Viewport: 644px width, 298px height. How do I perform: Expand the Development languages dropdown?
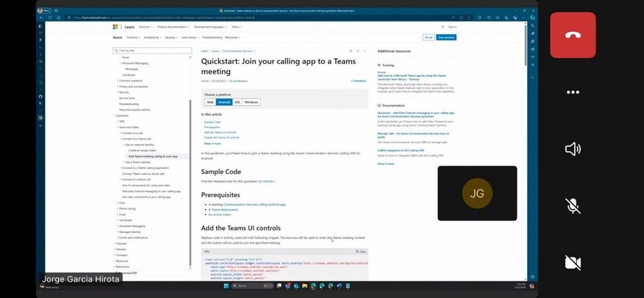pyautogui.click(x=211, y=26)
